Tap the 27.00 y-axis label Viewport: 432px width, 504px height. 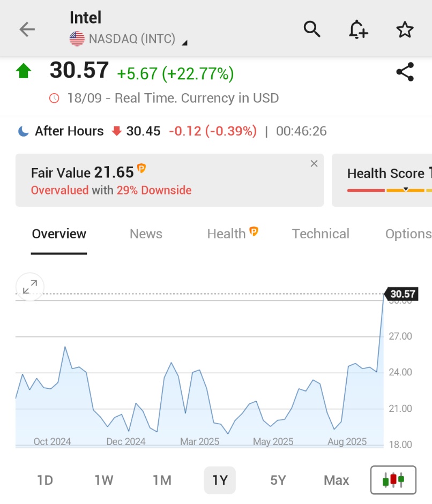tap(400, 336)
